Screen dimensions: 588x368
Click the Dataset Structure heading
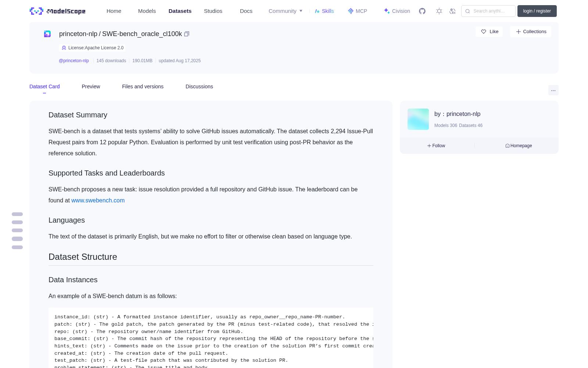coord(83,257)
